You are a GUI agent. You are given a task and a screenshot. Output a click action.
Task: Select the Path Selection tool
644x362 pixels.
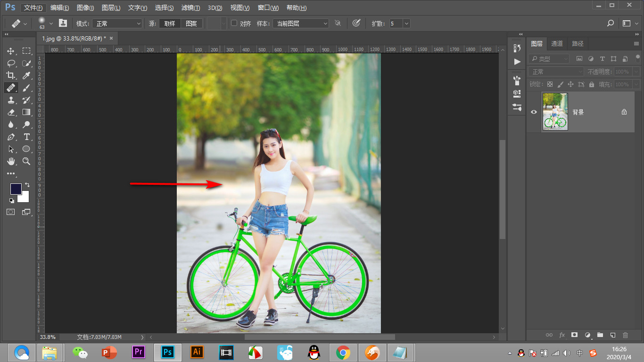click(x=11, y=149)
